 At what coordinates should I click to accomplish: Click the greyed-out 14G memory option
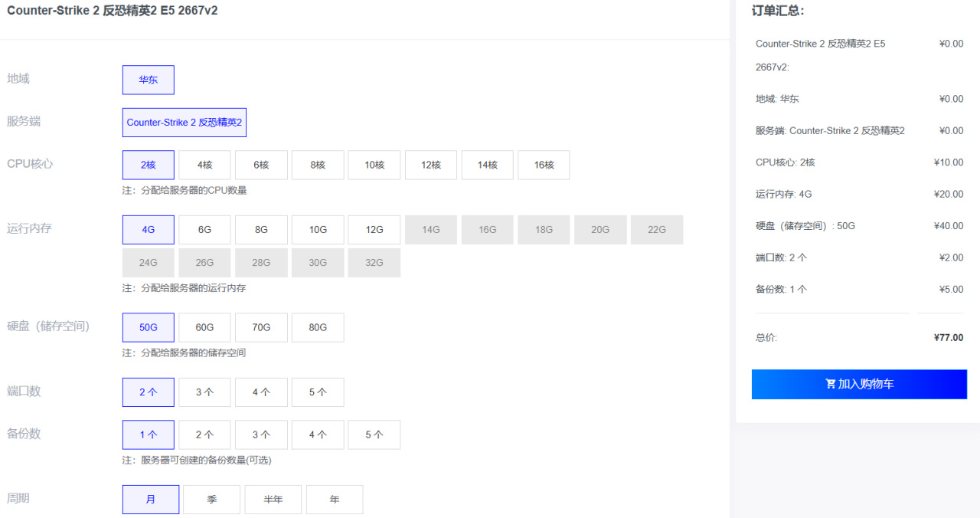[431, 230]
